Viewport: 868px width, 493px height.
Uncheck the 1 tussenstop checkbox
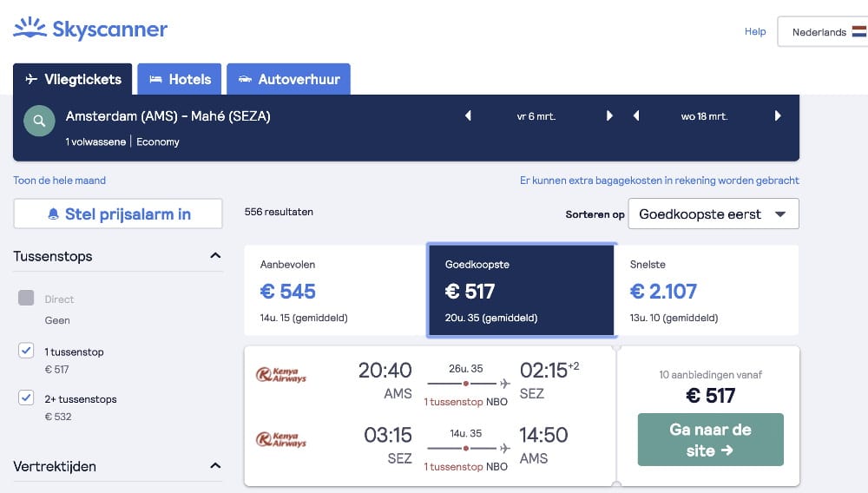coord(26,351)
